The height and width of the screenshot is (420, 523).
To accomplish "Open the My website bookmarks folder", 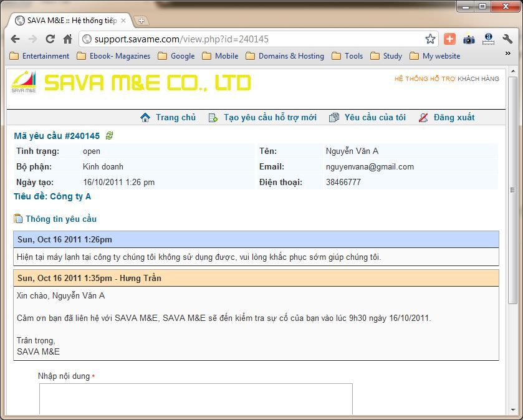I will 435,55.
